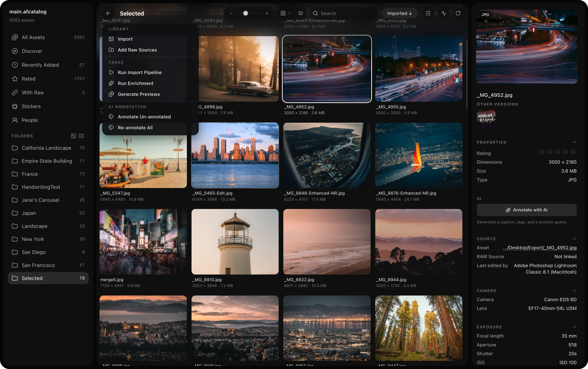Screen dimensions: 588x369
Task: Collapse the Exposure section
Action: click(574, 327)
